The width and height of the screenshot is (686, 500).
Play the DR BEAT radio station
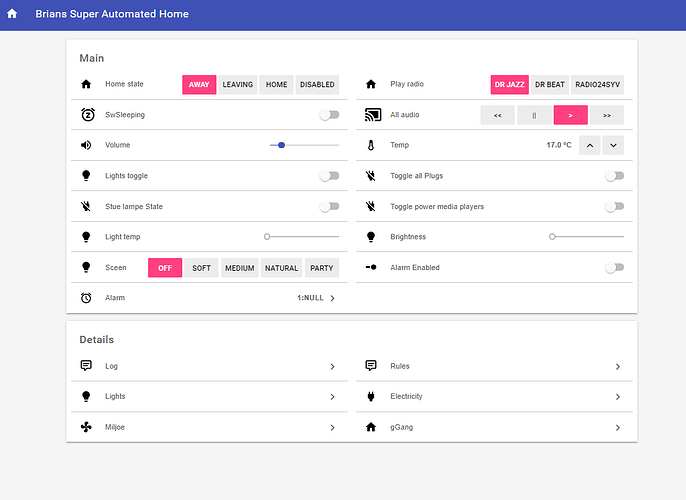550,85
